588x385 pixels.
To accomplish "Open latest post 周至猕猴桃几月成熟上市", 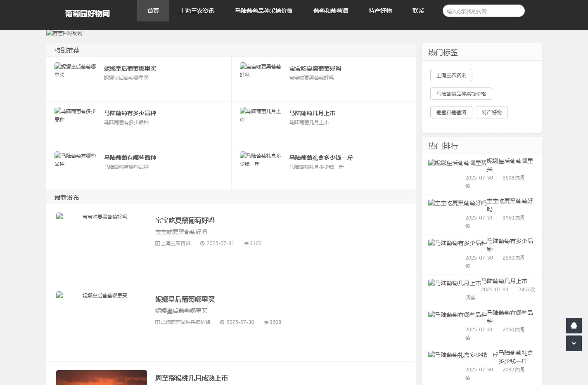I will tap(192, 378).
